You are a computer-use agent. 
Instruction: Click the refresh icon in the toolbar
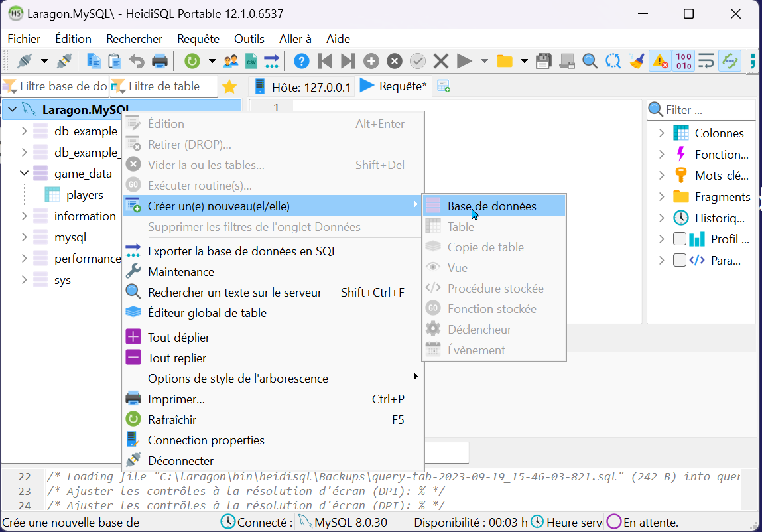coord(192,61)
